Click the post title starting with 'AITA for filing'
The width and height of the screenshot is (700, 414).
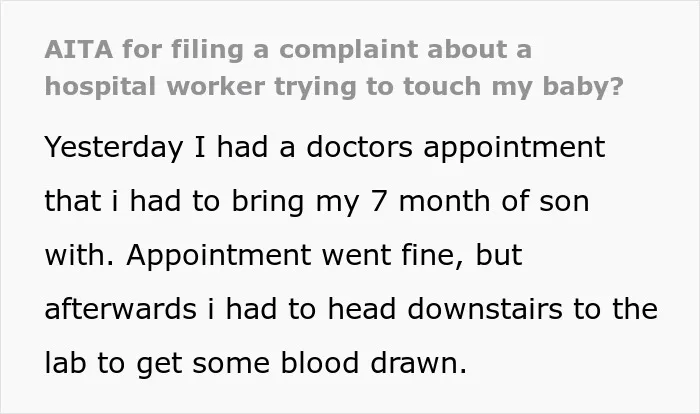(x=333, y=68)
